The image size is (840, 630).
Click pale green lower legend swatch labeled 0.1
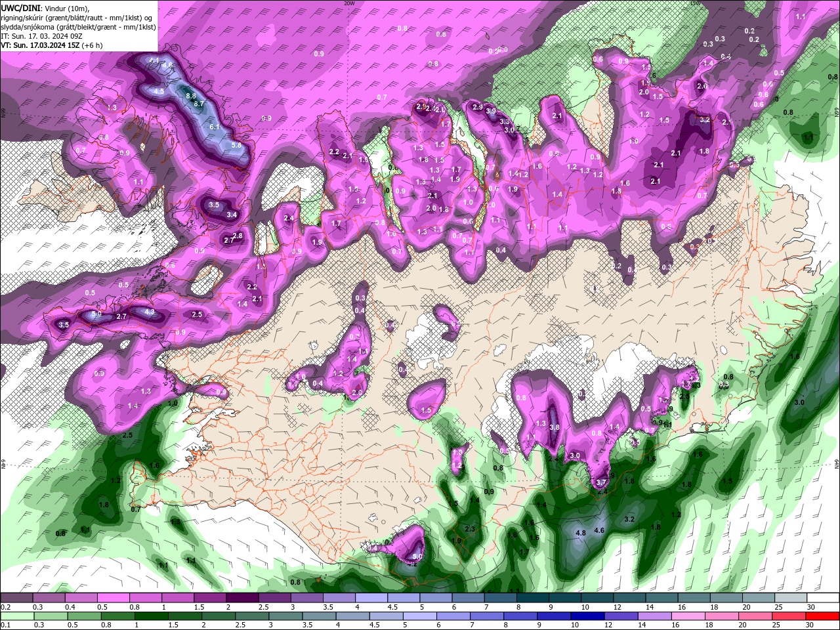(17, 616)
